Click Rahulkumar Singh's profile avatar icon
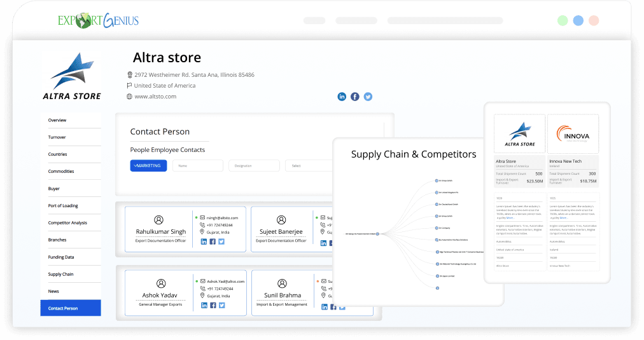Viewport: 644px width, 340px height. [x=158, y=220]
